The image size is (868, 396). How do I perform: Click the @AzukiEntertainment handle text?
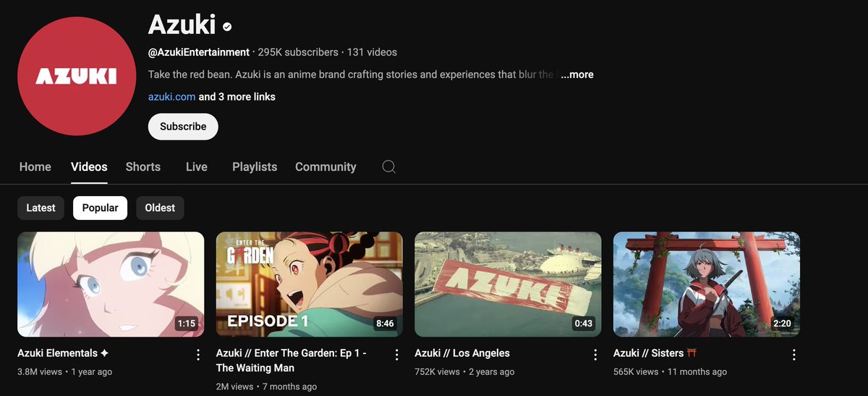pyautogui.click(x=199, y=52)
